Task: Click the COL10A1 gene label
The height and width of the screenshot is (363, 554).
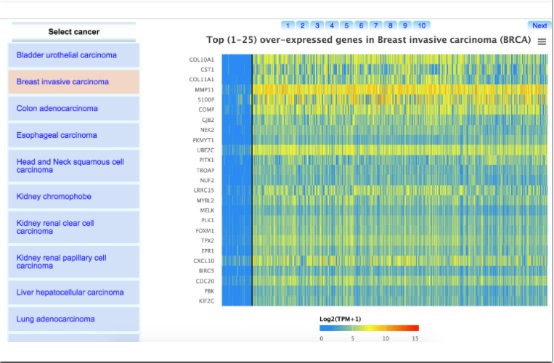Action: (201, 60)
